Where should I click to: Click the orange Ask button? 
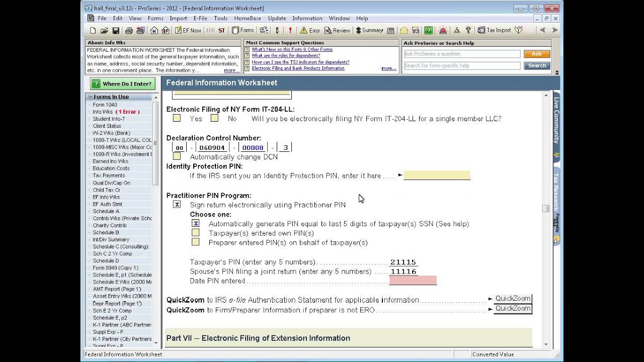point(537,54)
